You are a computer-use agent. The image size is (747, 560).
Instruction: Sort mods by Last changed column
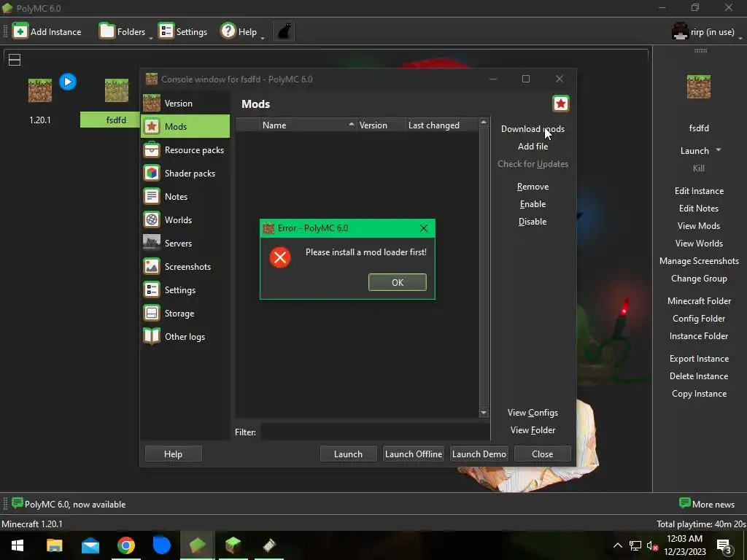click(x=442, y=125)
